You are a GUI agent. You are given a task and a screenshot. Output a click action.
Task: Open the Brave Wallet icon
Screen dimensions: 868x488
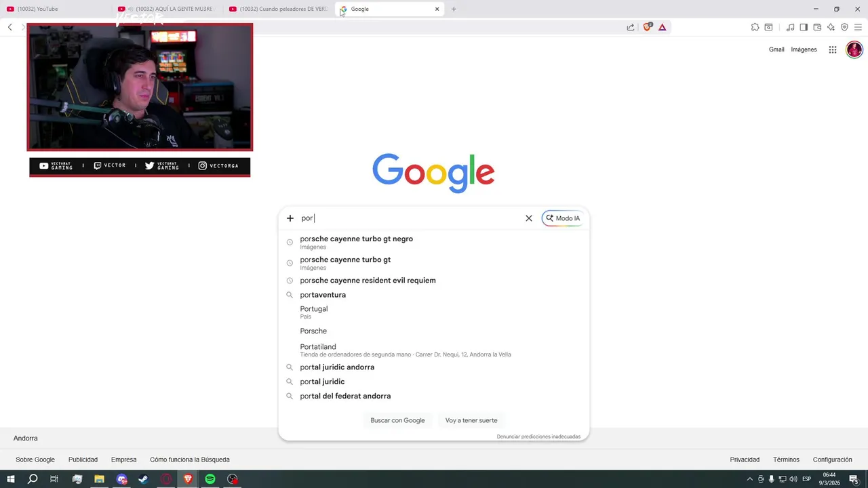[x=817, y=27]
